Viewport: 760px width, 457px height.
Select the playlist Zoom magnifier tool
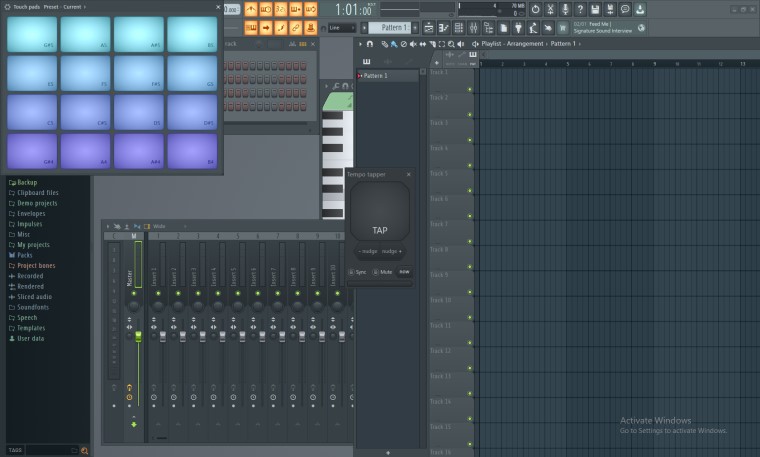pos(451,44)
